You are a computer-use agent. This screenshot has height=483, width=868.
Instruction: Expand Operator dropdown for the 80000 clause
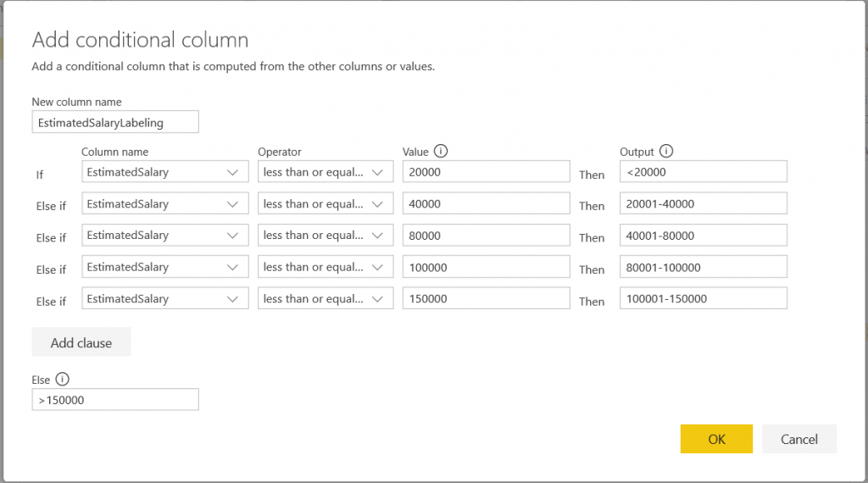[325, 236]
